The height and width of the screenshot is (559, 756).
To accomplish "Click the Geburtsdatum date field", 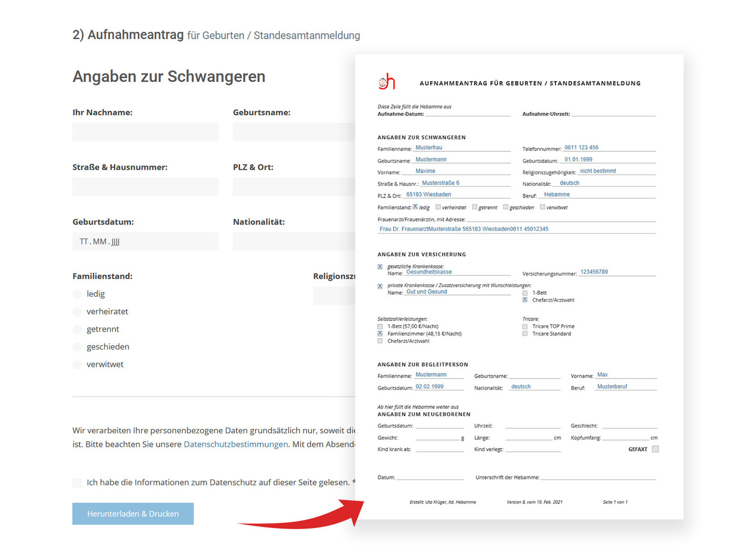I will tap(145, 242).
